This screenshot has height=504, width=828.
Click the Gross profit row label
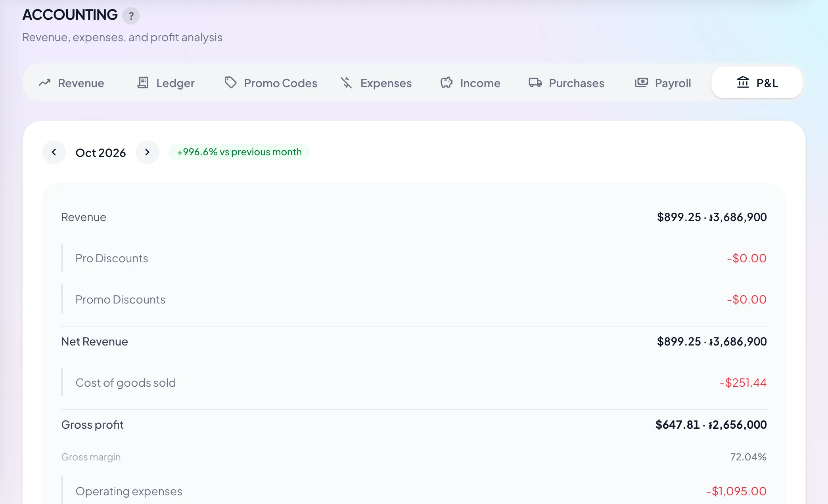pyautogui.click(x=92, y=425)
